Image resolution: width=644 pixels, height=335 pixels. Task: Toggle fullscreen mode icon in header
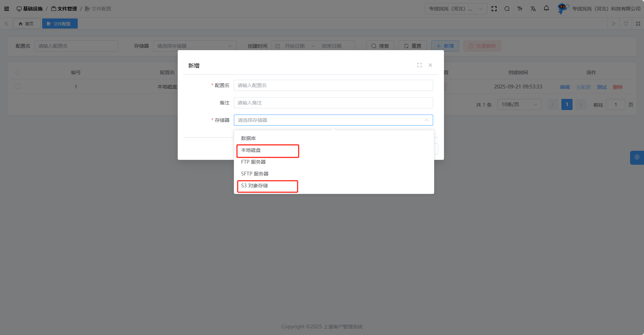tap(494, 9)
